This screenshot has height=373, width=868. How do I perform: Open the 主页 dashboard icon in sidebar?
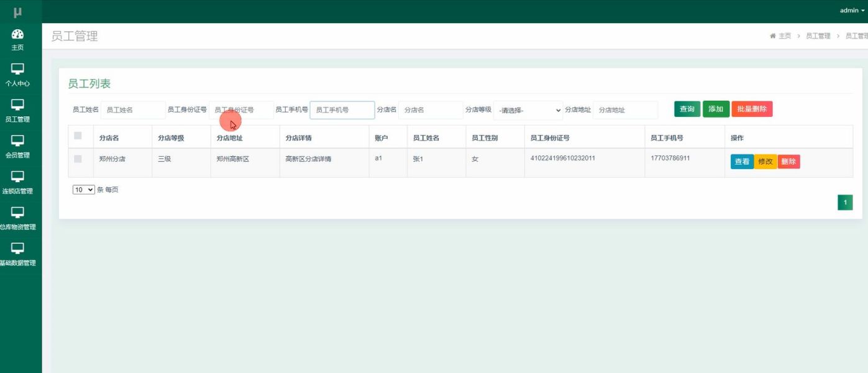17,34
